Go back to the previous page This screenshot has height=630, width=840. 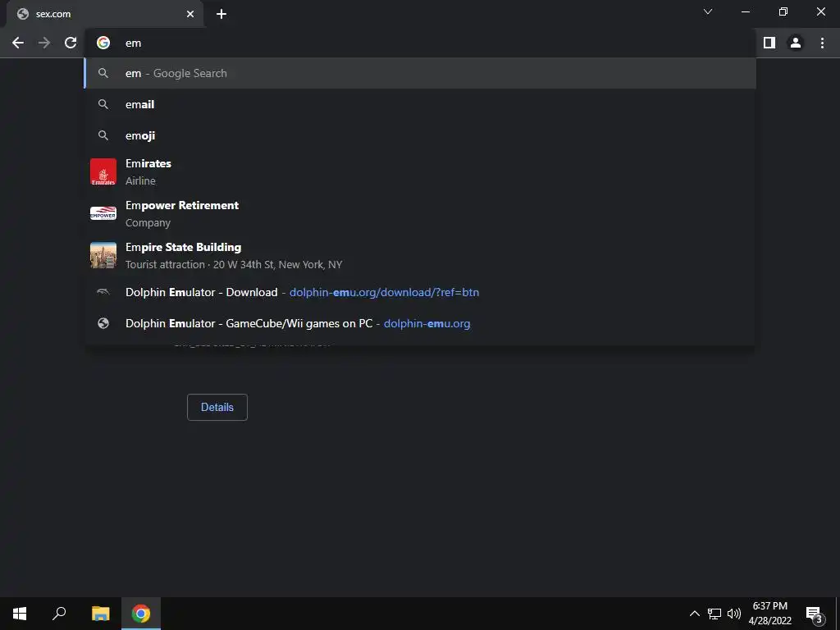click(x=18, y=43)
